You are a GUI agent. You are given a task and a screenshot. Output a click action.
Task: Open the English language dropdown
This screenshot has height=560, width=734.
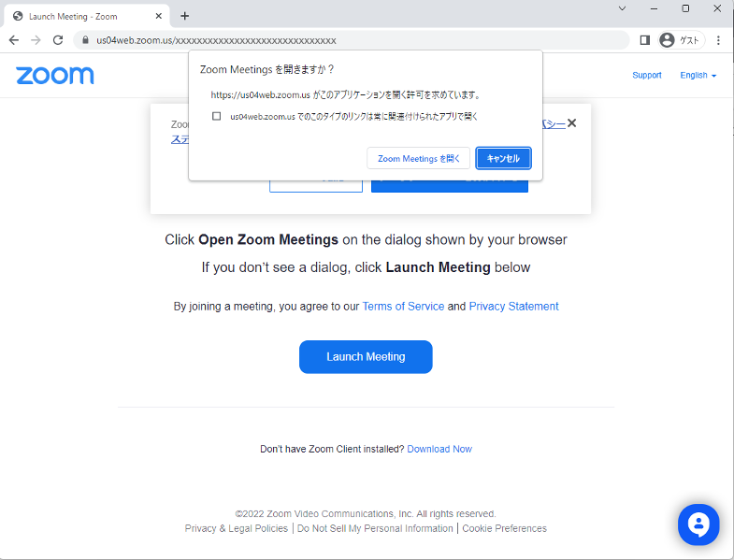698,76
